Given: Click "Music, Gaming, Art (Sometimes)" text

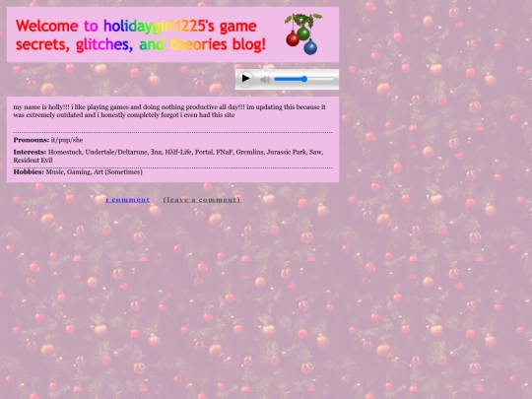Looking at the screenshot, I should (x=94, y=172).
